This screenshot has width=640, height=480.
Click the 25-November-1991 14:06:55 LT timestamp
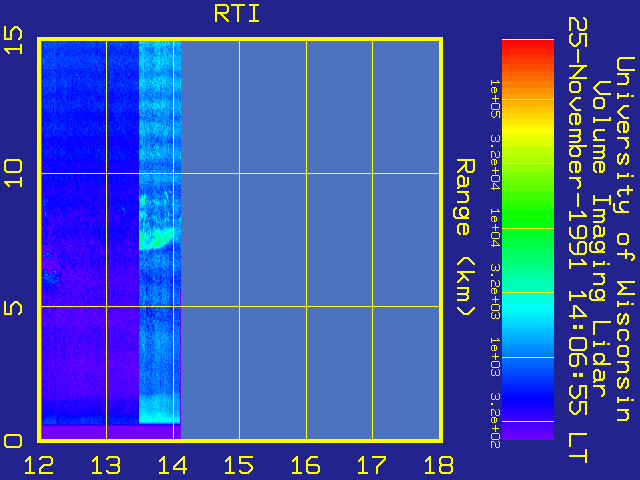pos(578,240)
